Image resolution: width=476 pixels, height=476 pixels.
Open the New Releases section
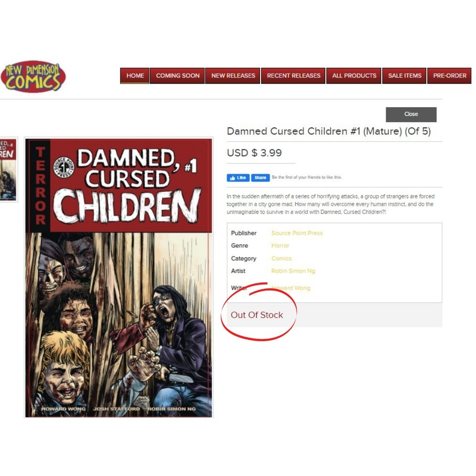pyautogui.click(x=233, y=76)
